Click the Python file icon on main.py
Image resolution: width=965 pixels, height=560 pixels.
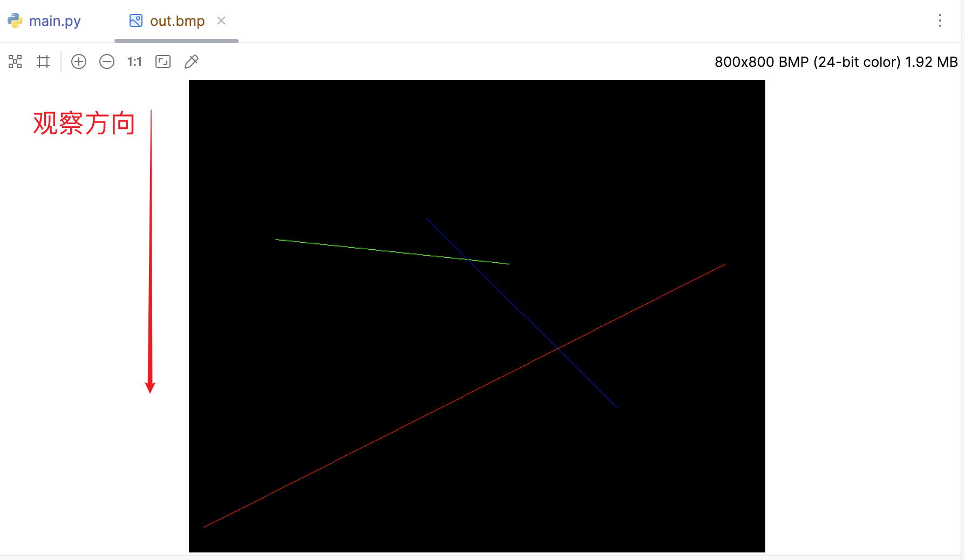(x=15, y=21)
